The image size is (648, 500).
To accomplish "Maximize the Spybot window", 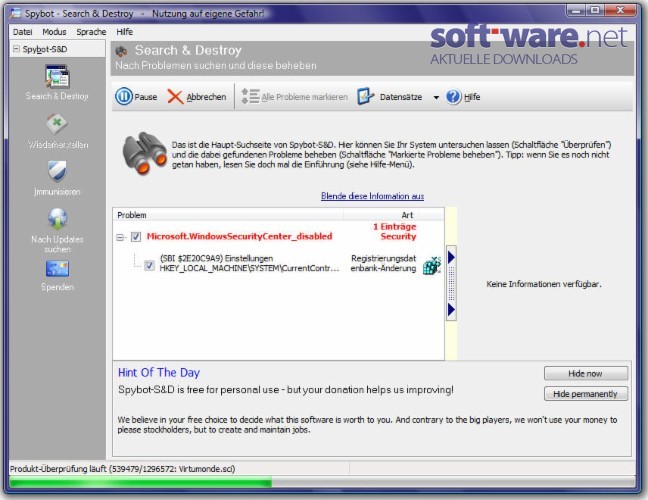I will point(595,10).
